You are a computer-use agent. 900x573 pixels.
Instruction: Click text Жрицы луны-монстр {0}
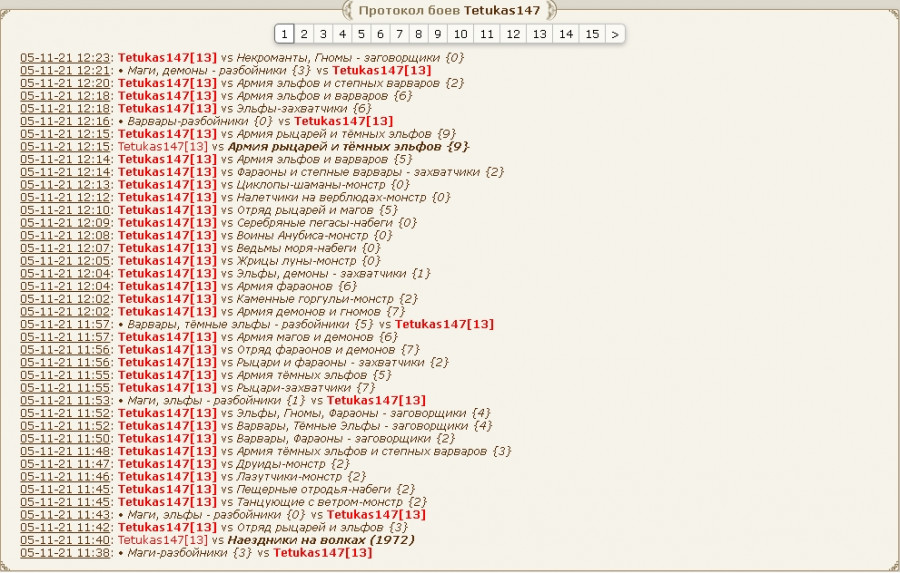coord(308,261)
